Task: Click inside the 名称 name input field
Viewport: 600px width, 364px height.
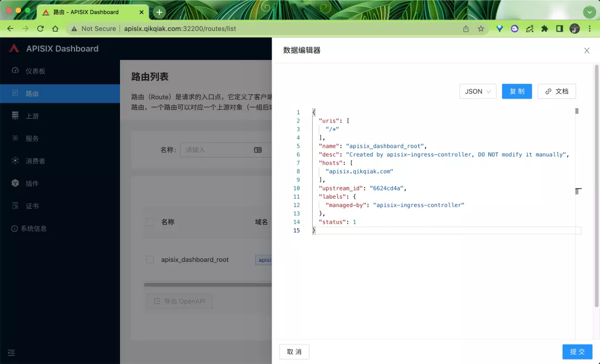Action: (211, 151)
